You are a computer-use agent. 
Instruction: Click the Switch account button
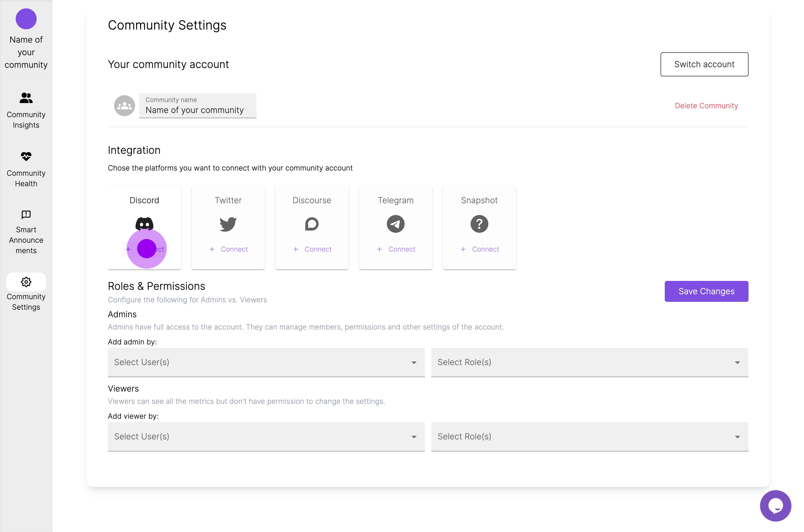pyautogui.click(x=704, y=64)
